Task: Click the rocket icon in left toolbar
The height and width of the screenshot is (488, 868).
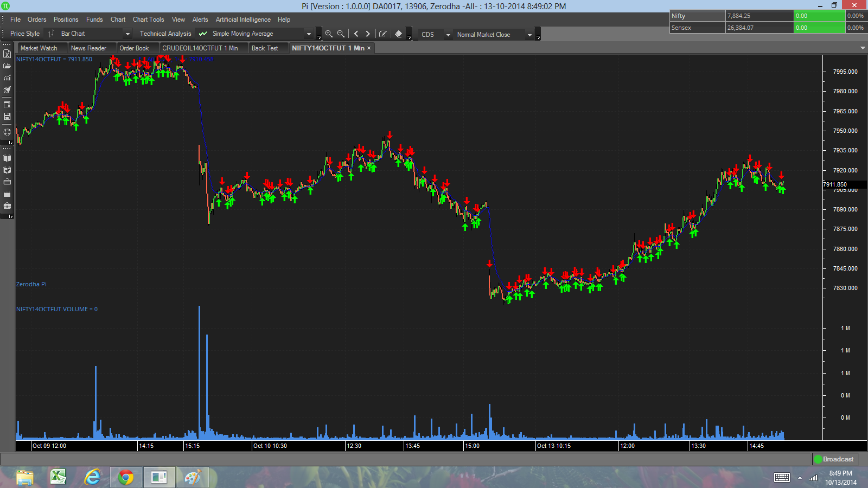Action: click(7, 90)
